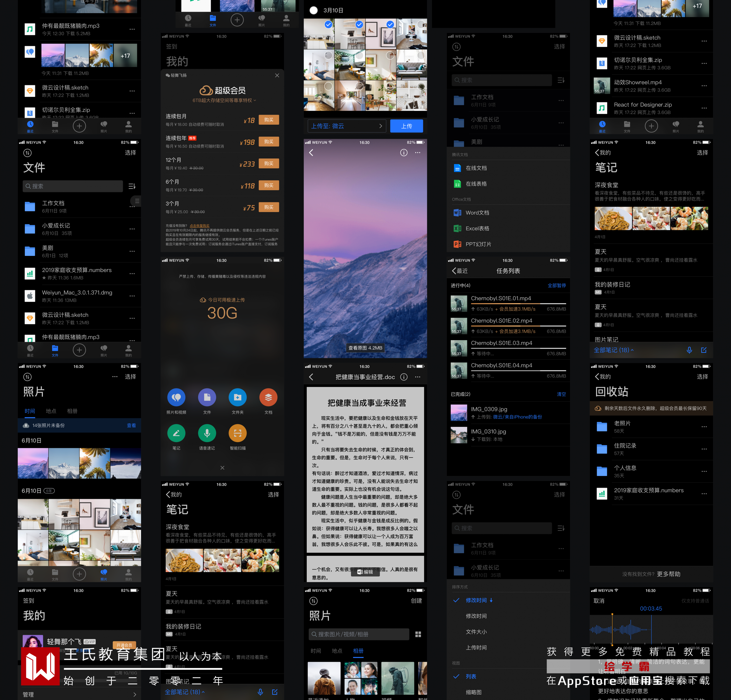Viewport: 731px width, 700px height.
Task: Tap the 照片和视频 upload icon
Action: pos(176,397)
